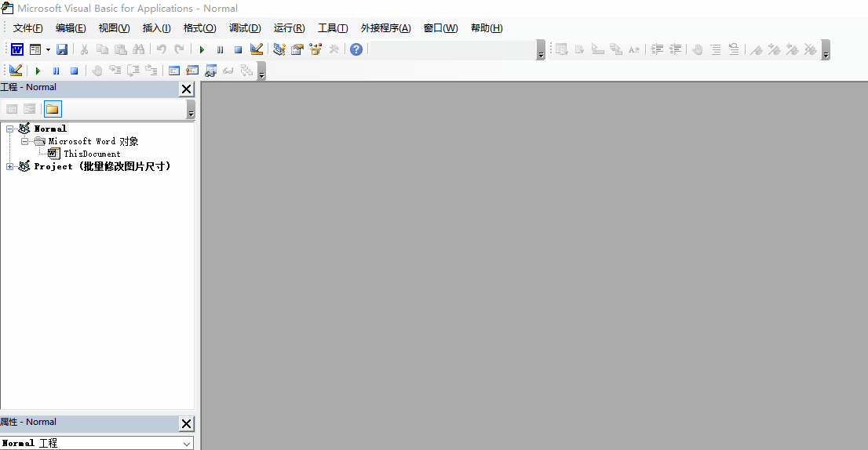Click the Next Bookmark icon

[775, 49]
